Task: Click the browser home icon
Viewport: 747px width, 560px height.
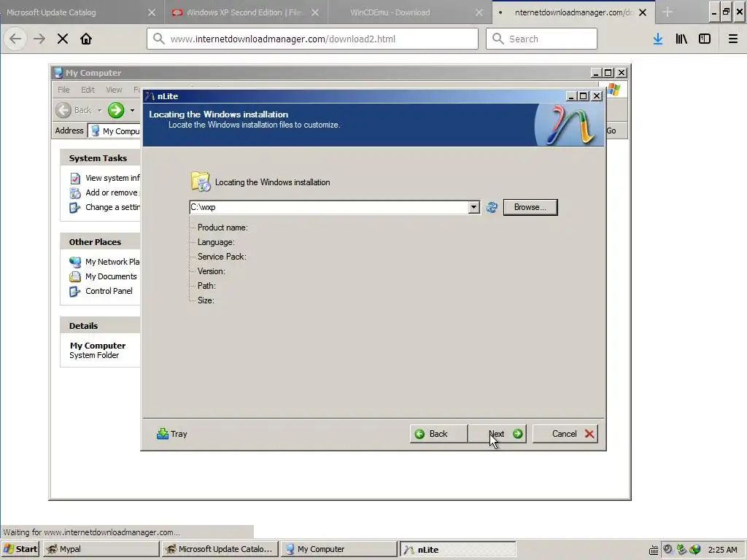Action: 86,39
